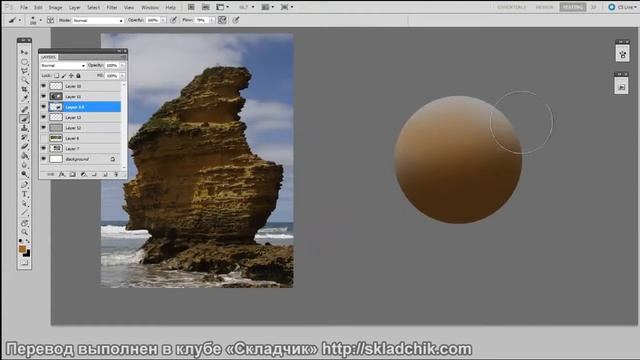This screenshot has width=640, height=360.
Task: Select the Eraser tool
Action: (x=24, y=146)
